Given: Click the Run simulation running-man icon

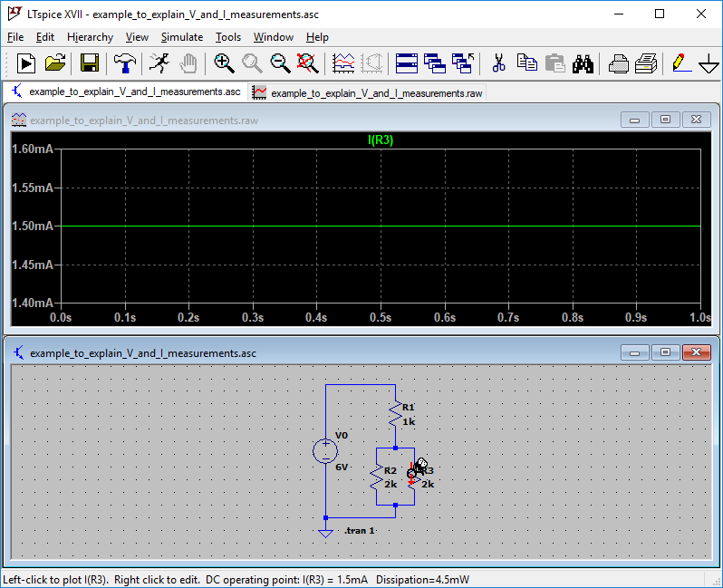Looking at the screenshot, I should click(x=159, y=63).
